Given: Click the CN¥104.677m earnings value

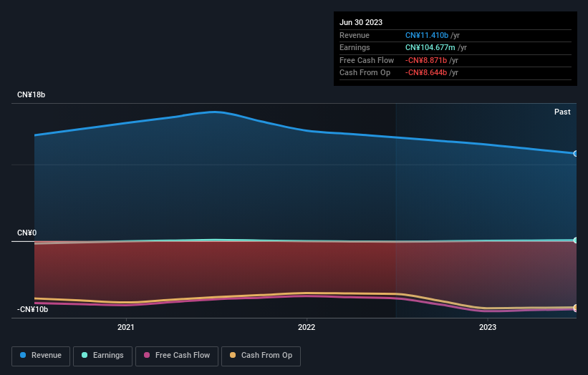Looking at the screenshot, I should point(430,47).
